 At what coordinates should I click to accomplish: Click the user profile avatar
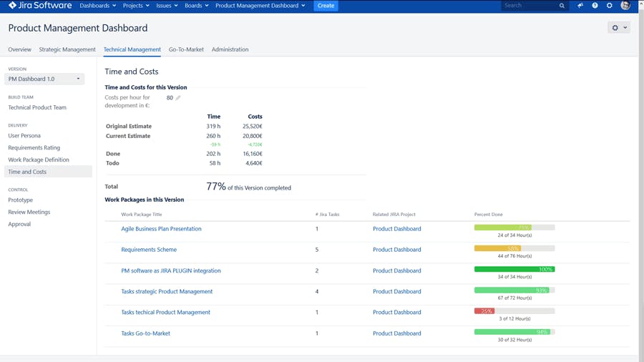(625, 6)
